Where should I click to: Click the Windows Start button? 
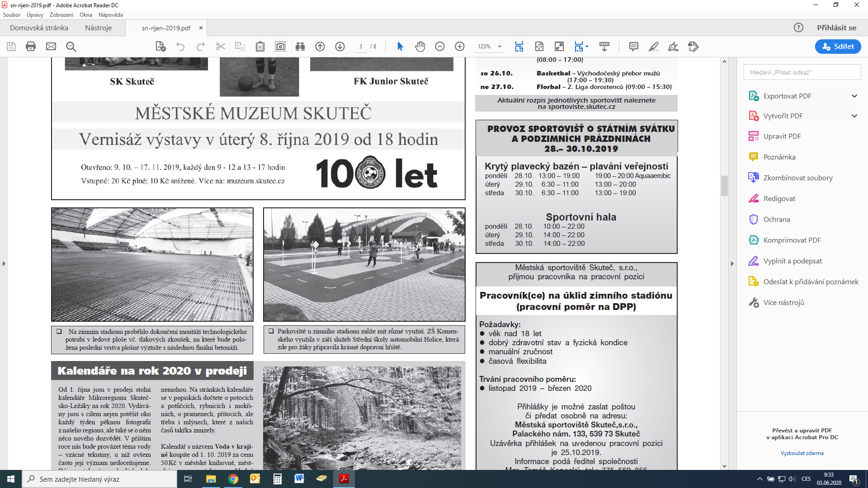(11, 479)
